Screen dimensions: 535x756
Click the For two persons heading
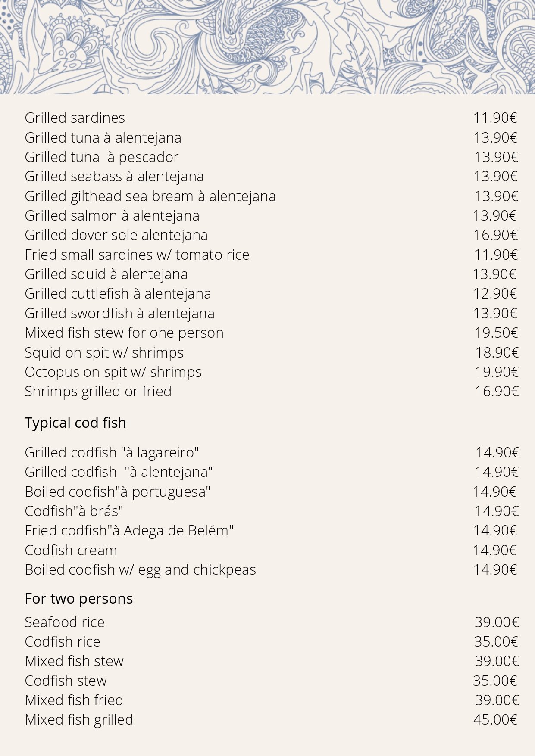pos(78,599)
